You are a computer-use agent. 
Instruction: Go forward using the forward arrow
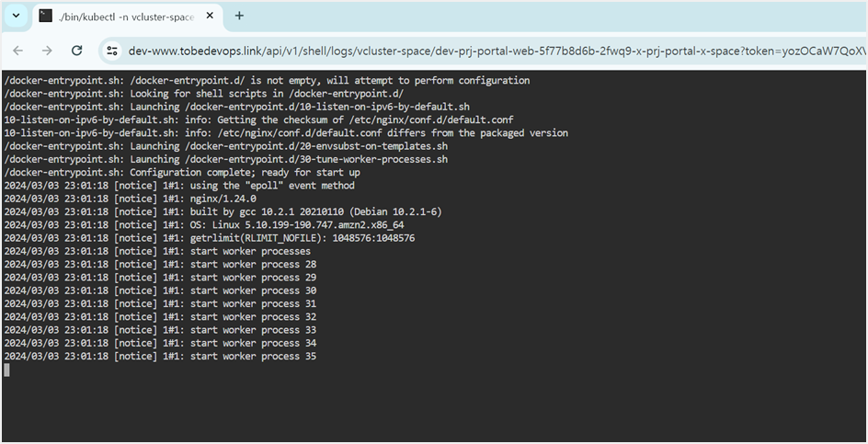click(47, 51)
